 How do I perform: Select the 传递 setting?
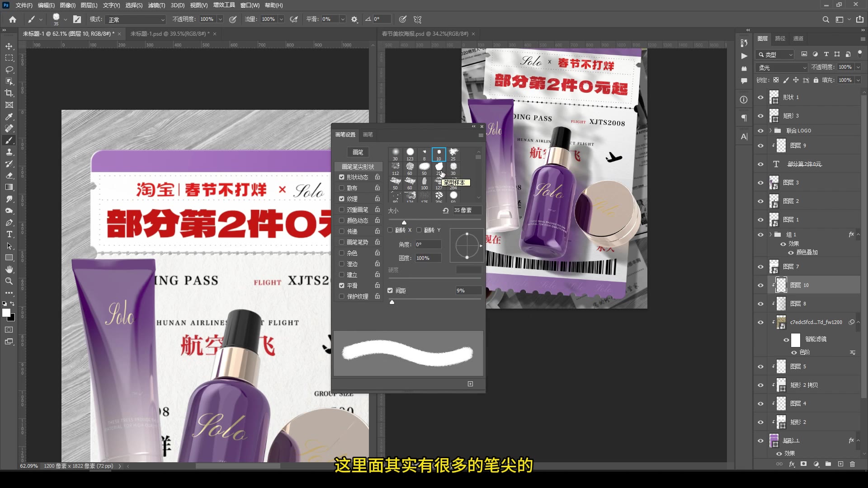pyautogui.click(x=352, y=231)
